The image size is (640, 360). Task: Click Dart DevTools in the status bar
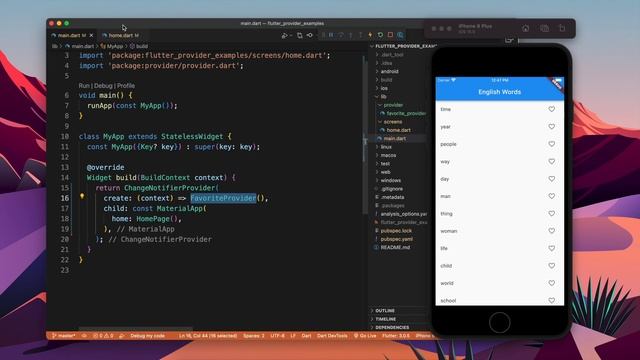point(332,336)
